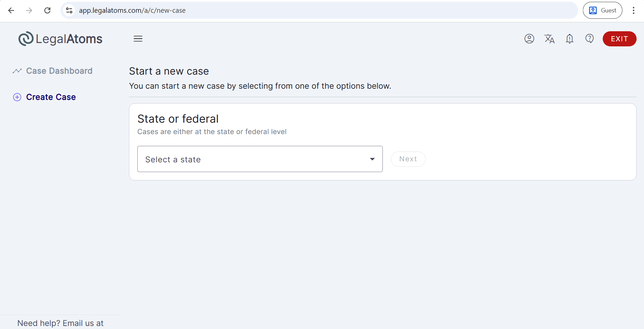The image size is (644, 329).
Task: Click the Case Dashboard chart icon
Action: [x=17, y=71]
